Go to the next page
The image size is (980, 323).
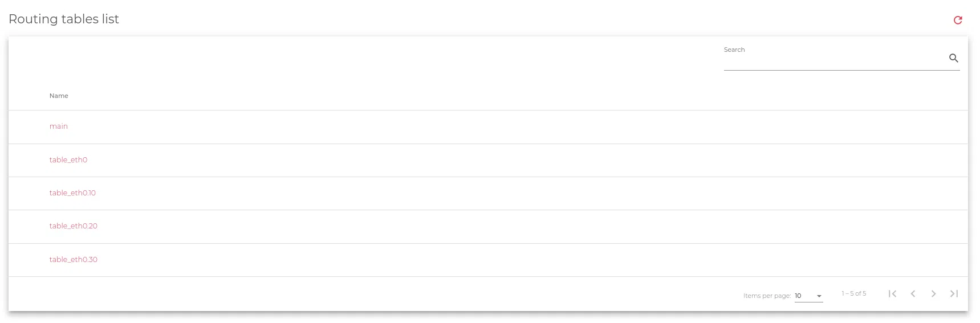point(933,294)
